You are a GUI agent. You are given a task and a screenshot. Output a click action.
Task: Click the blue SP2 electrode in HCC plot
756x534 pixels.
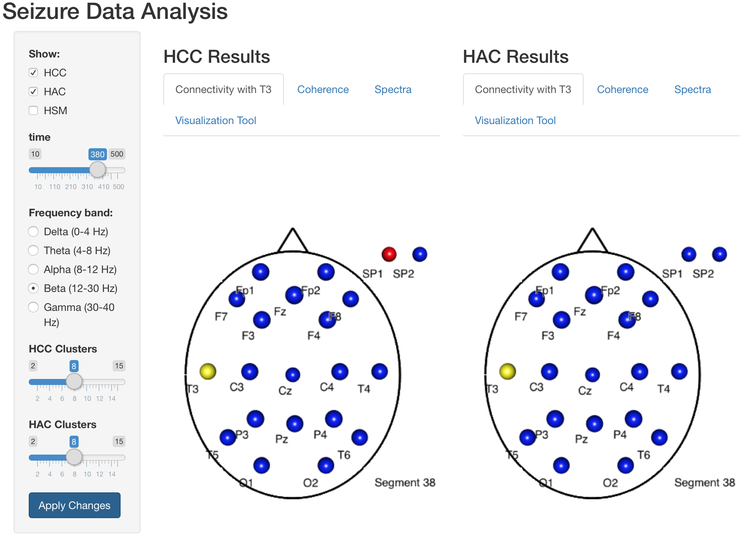pyautogui.click(x=420, y=254)
